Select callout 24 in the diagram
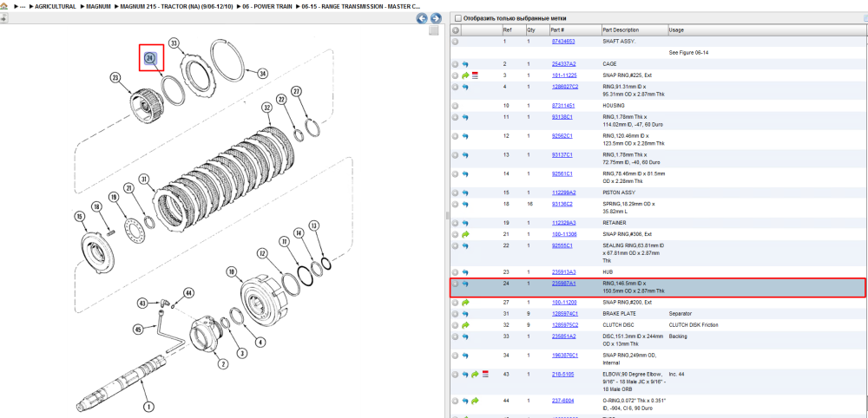Screen dimensions: 868x418 tap(150, 58)
